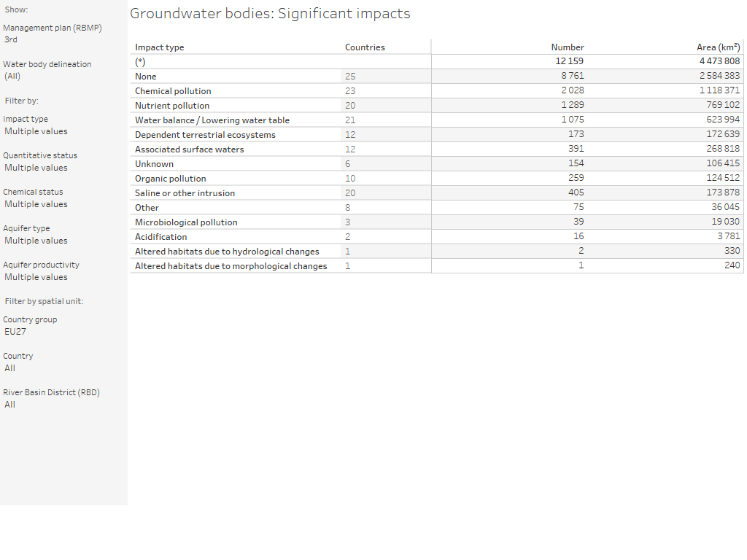
Task: Click the number 2 028 for Chemical pollution
Action: (572, 90)
